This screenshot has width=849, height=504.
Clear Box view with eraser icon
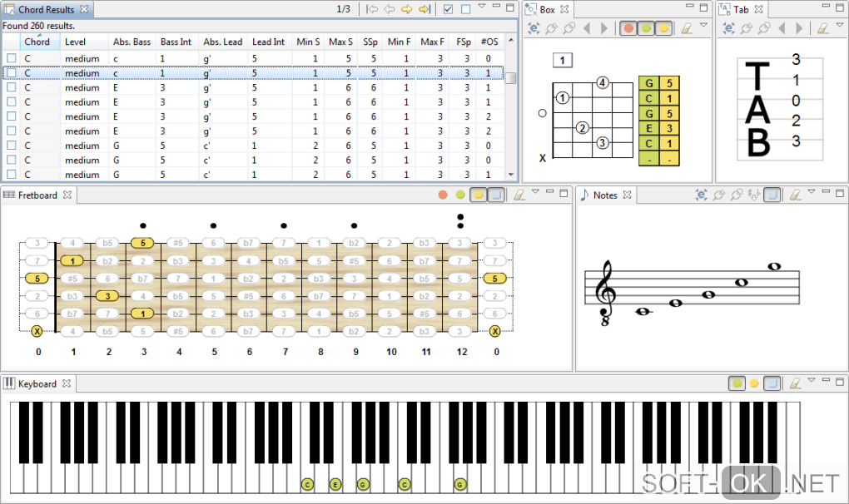(x=687, y=28)
